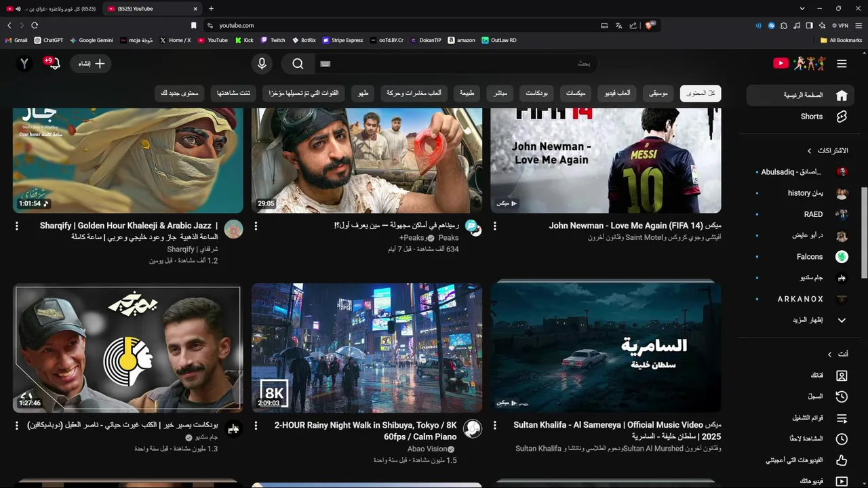Open account avatar menu
Screen dimensions: 868x488
24,64
